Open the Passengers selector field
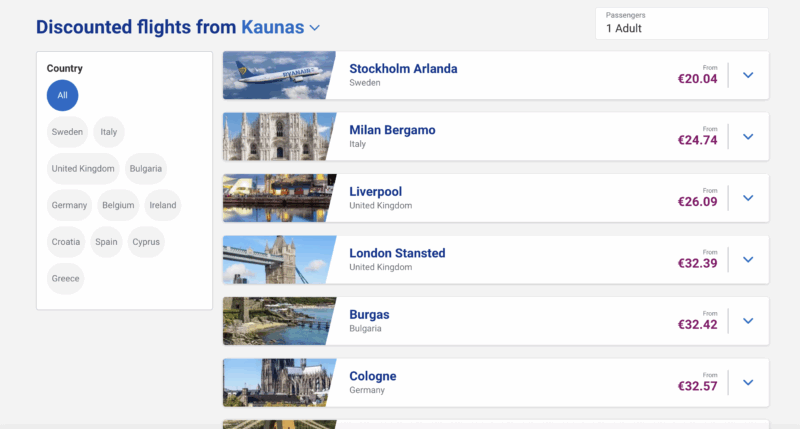800x429 pixels. (681, 24)
